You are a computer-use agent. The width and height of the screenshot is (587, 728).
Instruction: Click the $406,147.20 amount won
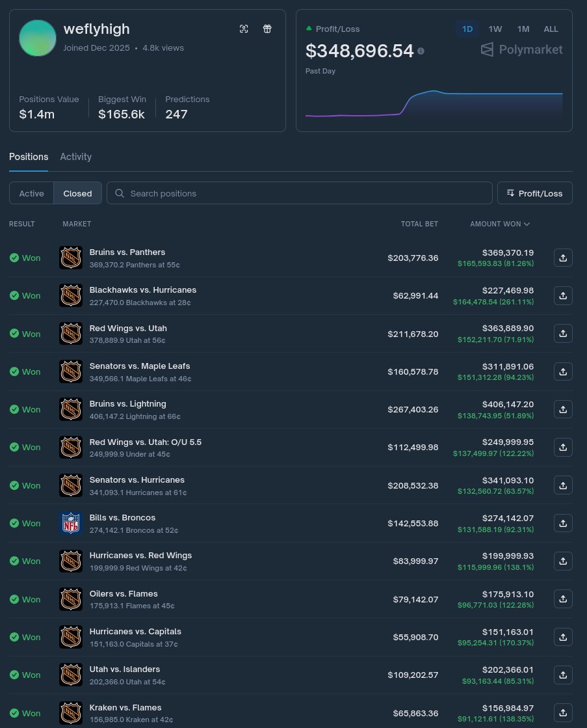[508, 405]
